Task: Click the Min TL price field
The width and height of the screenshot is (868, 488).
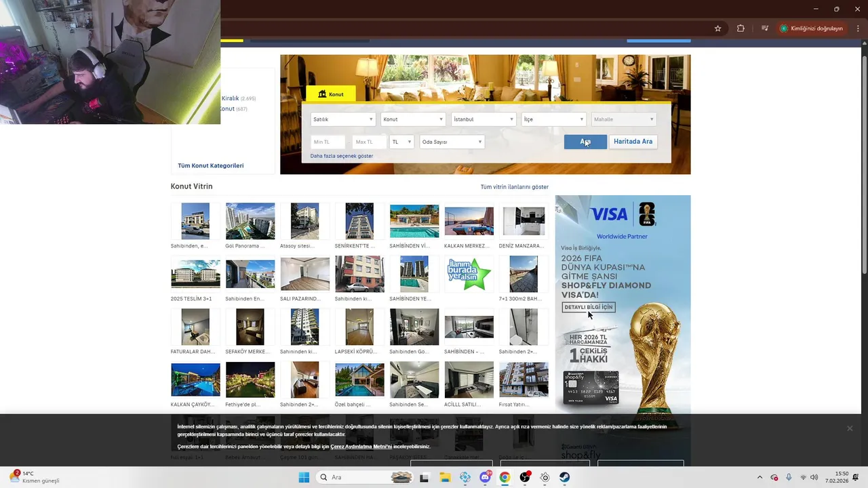Action: coord(328,142)
